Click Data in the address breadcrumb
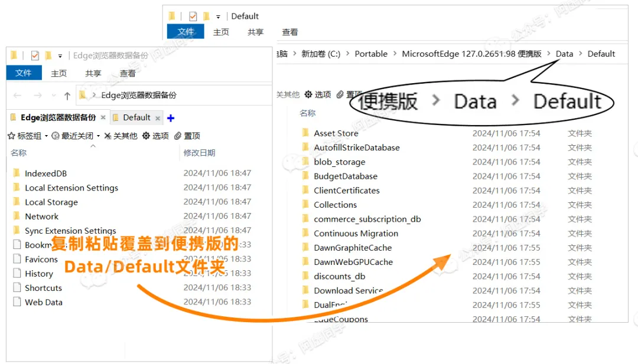 pyautogui.click(x=564, y=54)
